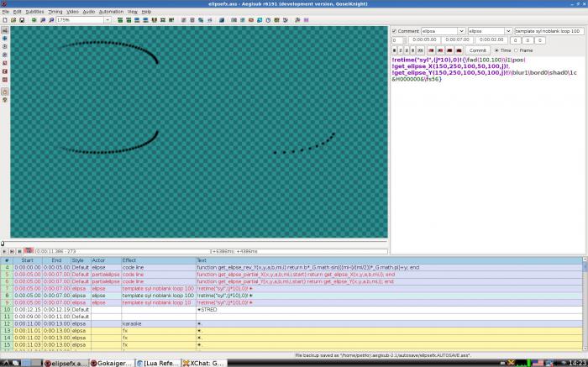Click the Zoom video out icon
Viewport: 588px width, 367px height.
click(x=51, y=20)
